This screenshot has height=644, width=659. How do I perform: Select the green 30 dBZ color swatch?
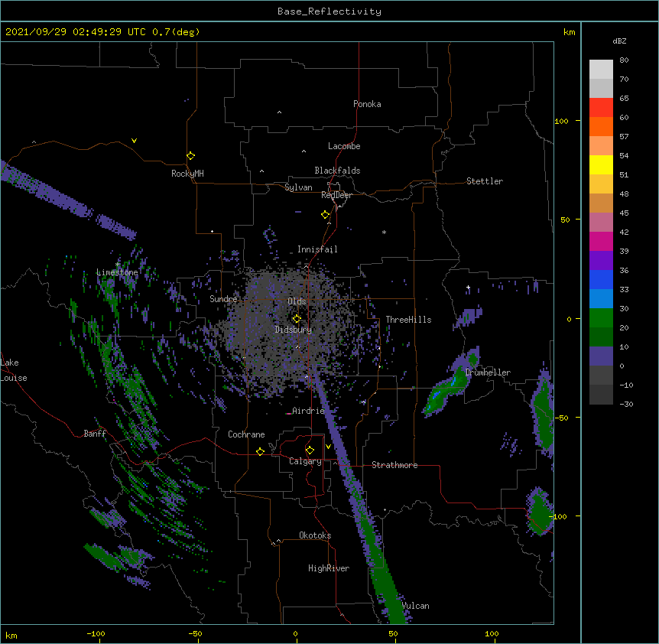coord(601,318)
